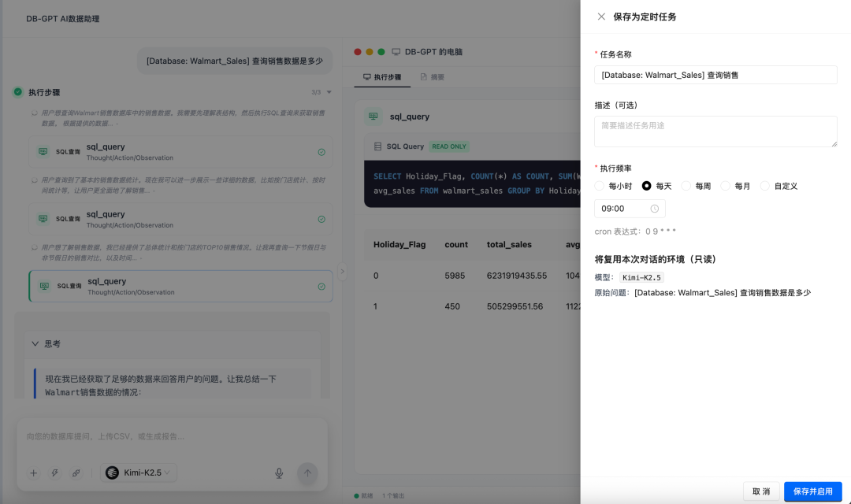The width and height of the screenshot is (851, 504).
Task: Click the DB-GPT 的电脑 monitor icon
Action: point(396,52)
